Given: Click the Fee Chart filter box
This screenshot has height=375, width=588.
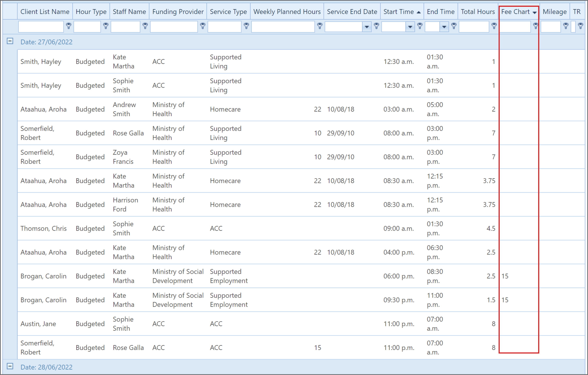Looking at the screenshot, I should (515, 27).
